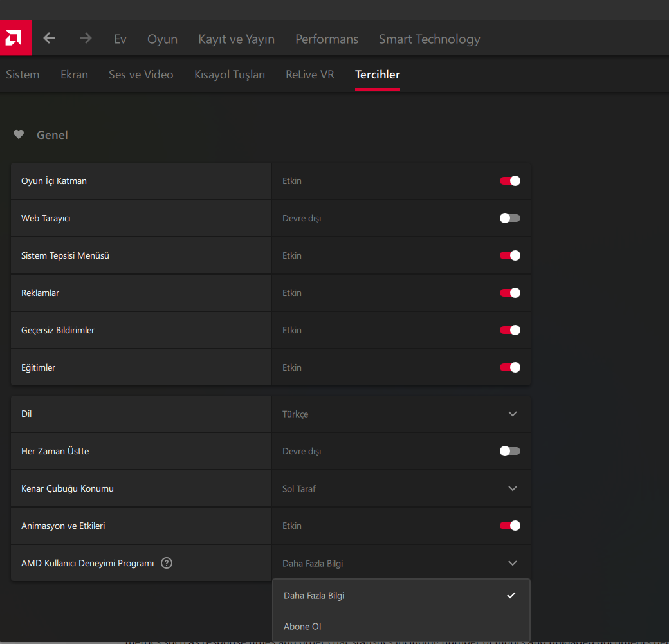Image resolution: width=669 pixels, height=644 pixels.
Task: Enable the Web Tarayıcı toggle
Action: click(509, 218)
